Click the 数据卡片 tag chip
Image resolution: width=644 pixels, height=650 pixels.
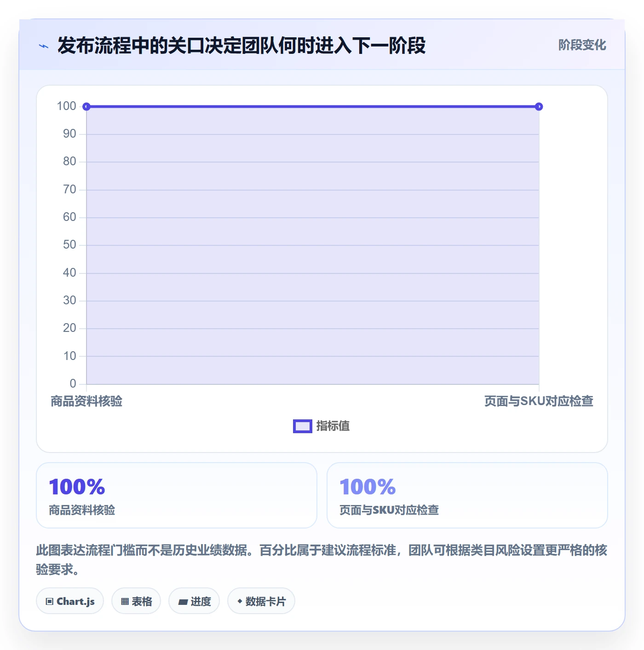coord(261,601)
